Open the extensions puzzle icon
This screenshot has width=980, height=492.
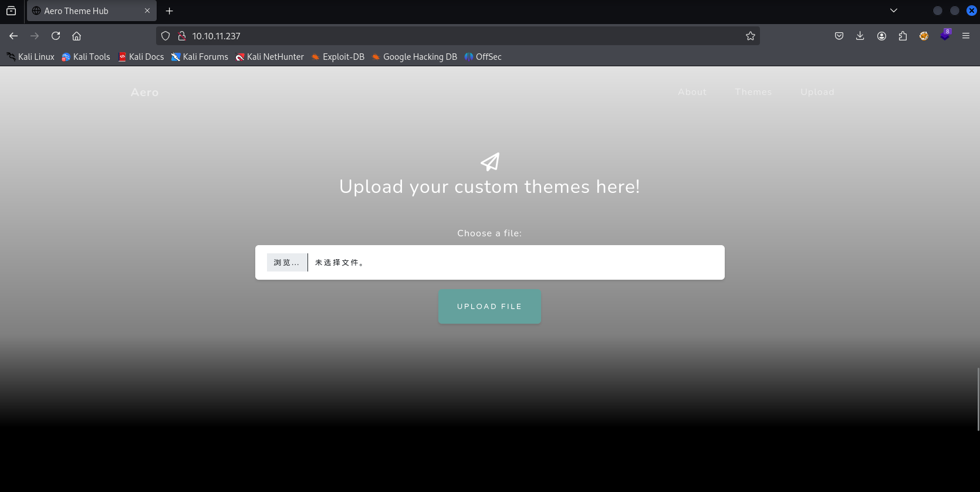click(x=903, y=36)
